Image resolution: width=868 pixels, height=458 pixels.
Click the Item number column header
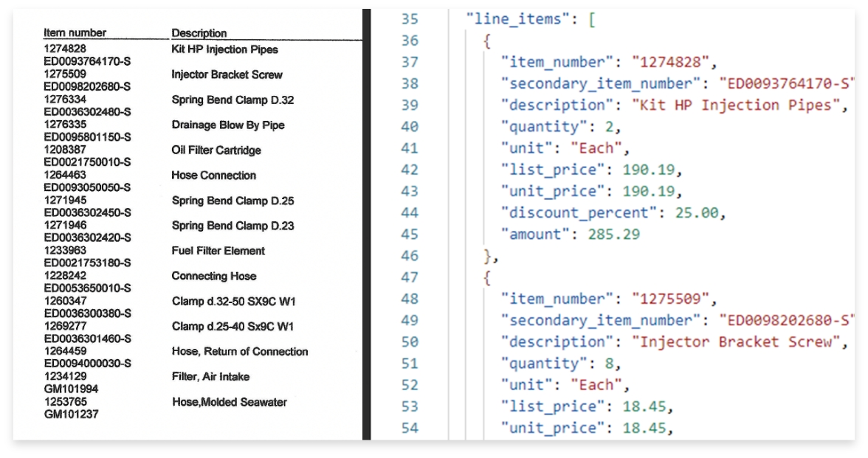pos(75,32)
